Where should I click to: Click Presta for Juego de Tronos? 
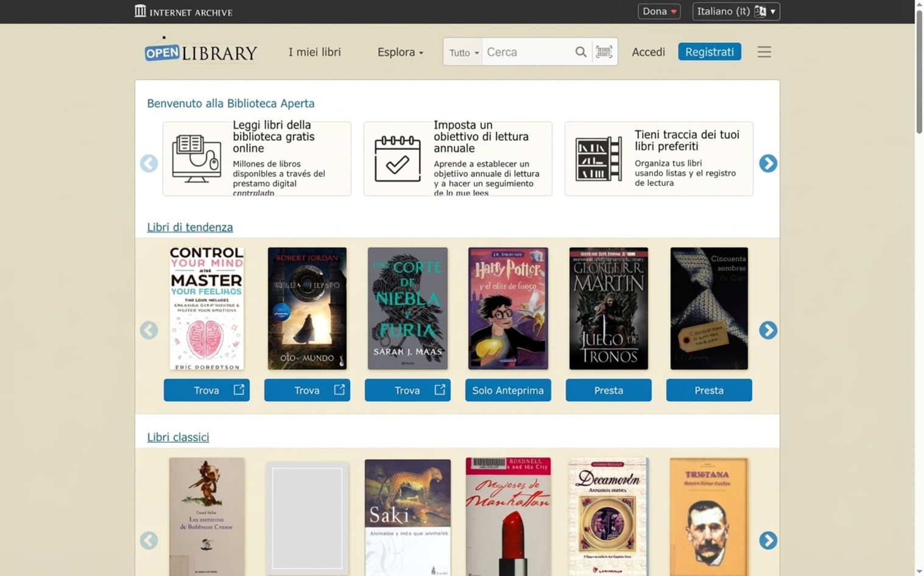pyautogui.click(x=608, y=390)
